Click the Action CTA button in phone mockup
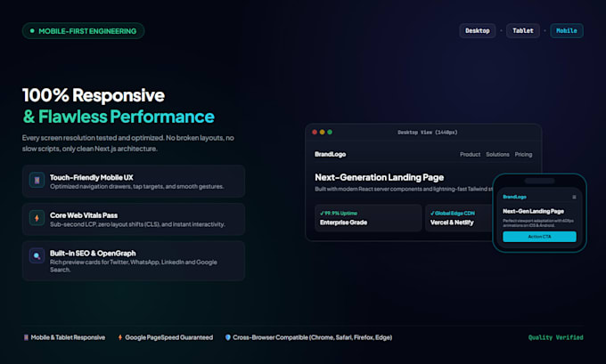Image resolution: width=606 pixels, height=364 pixels. (x=539, y=237)
